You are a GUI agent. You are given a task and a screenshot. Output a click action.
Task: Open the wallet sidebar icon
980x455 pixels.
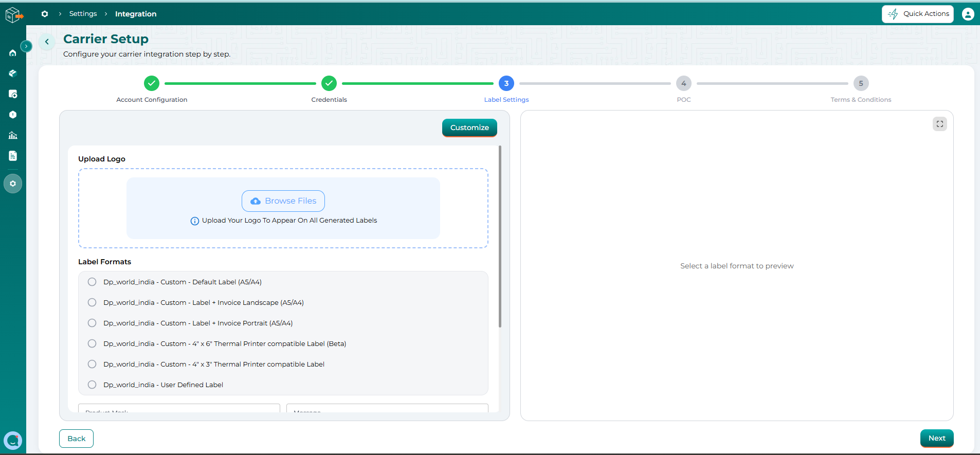click(x=13, y=94)
